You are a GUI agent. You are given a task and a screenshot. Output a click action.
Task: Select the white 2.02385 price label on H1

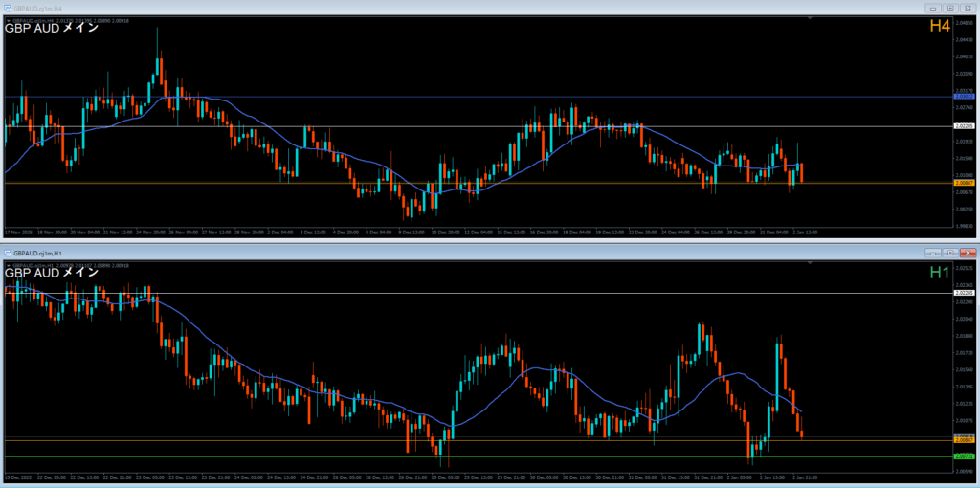coord(965,293)
